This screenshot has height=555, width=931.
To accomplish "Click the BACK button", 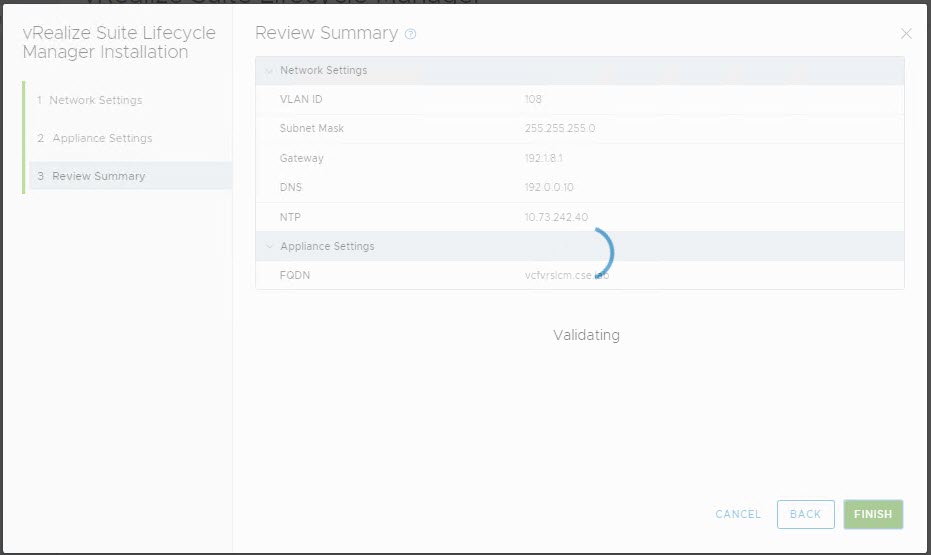I will pyautogui.click(x=806, y=514).
